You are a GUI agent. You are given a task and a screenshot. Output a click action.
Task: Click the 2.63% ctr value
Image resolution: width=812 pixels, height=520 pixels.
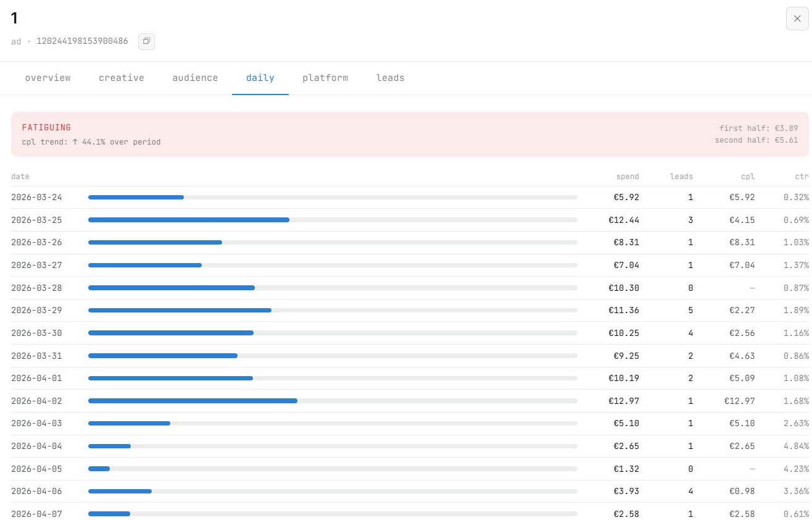click(x=796, y=423)
